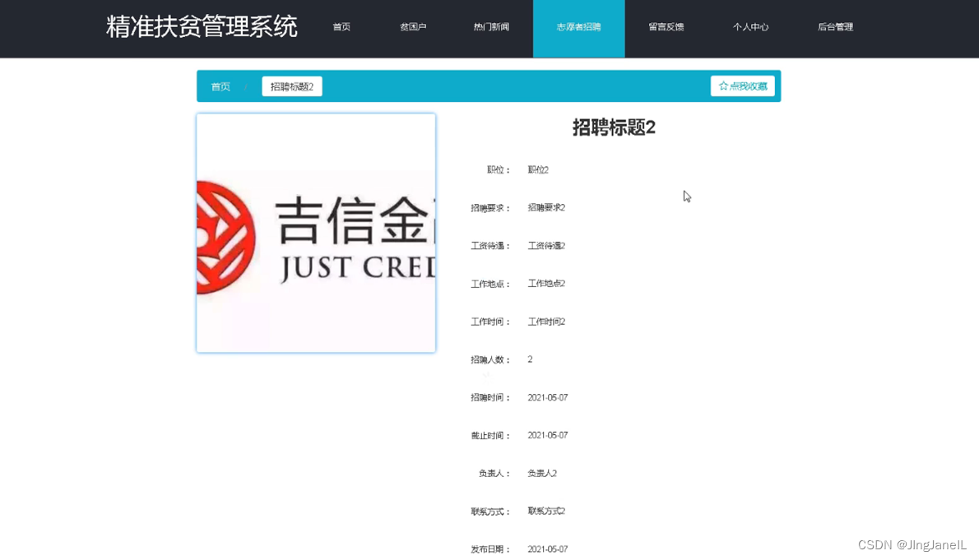Click the 招聘要求2 value
The height and width of the screenshot is (560, 979).
[x=546, y=208]
